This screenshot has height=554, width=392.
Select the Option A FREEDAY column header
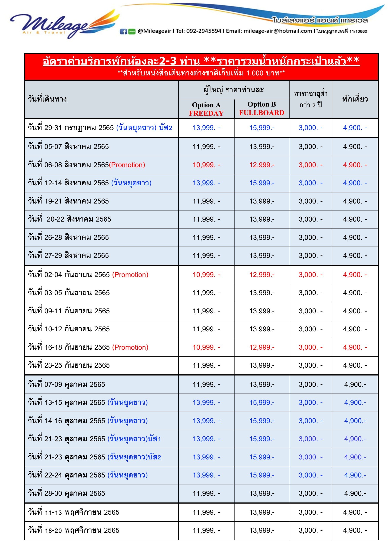click(206, 109)
